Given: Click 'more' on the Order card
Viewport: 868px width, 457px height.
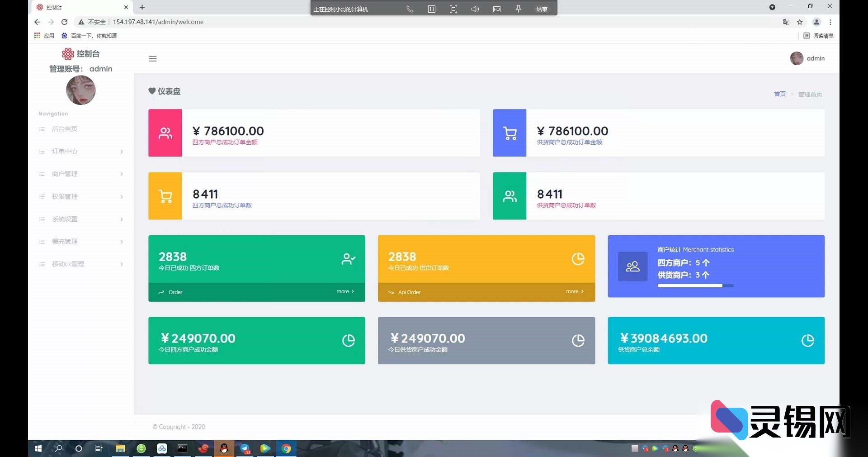Looking at the screenshot, I should pos(345,292).
